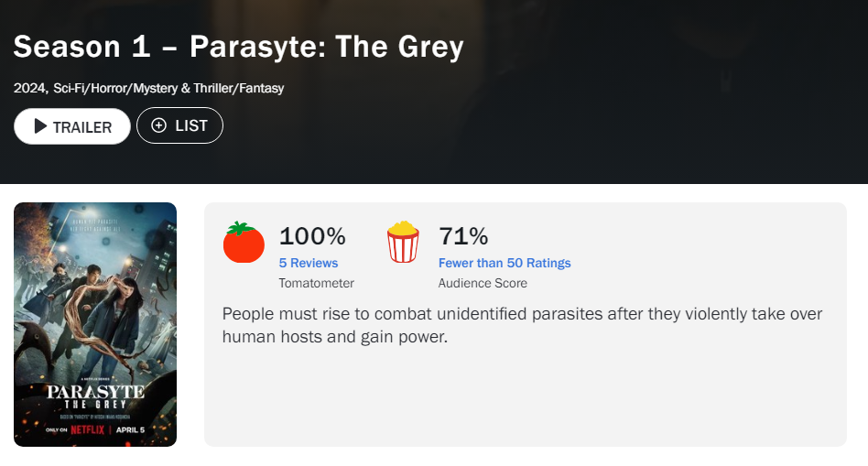Open the 5 Reviews link
Image resolution: width=868 pixels, height=466 pixels.
click(x=309, y=263)
